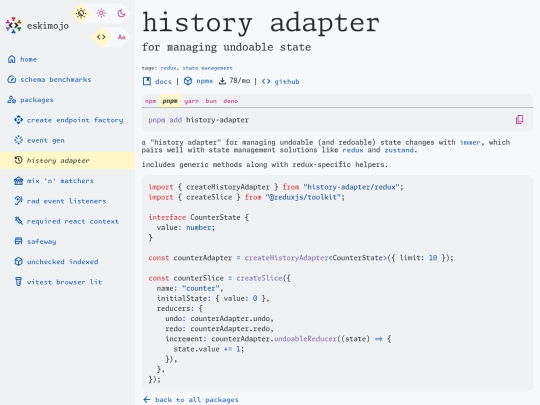The image size is (540, 405).
Task: Select the system theme toggle
Action: coord(81,13)
